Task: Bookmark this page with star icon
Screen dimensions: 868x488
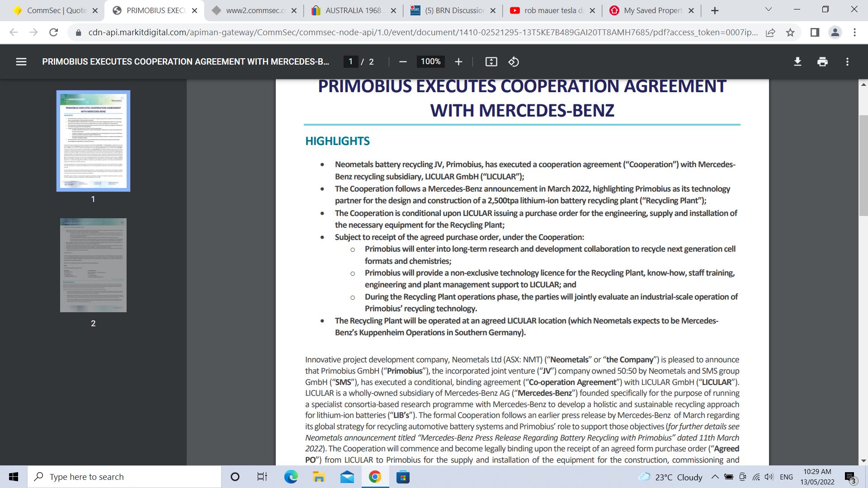Action: click(790, 33)
